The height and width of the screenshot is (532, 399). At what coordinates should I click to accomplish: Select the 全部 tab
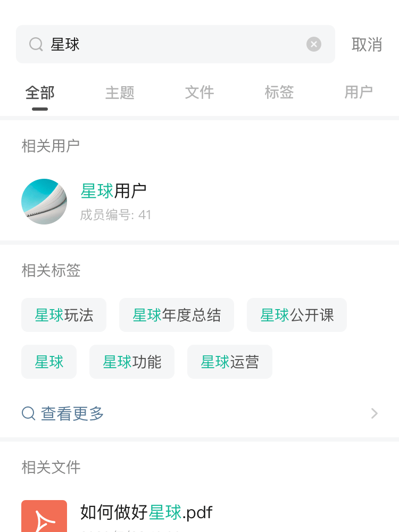click(40, 93)
